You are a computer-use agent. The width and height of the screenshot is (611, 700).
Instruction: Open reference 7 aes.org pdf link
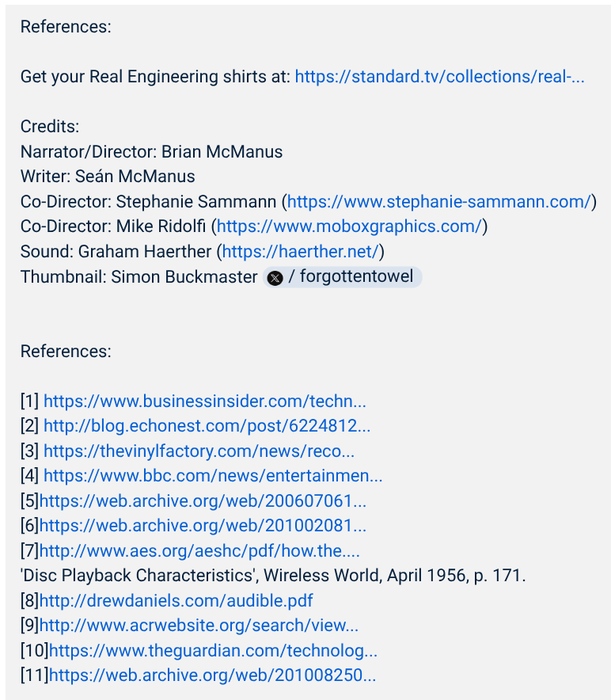tap(199, 551)
